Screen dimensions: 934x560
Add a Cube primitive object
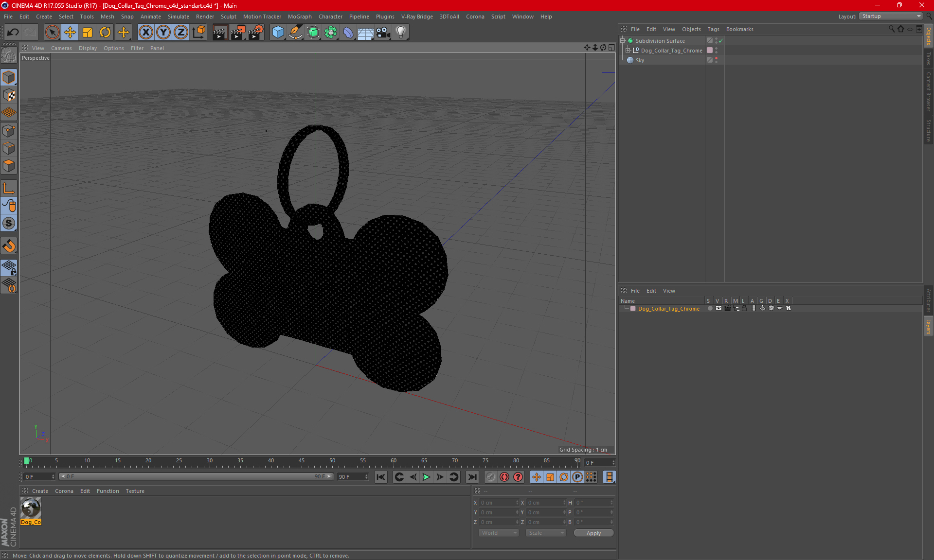278,33
